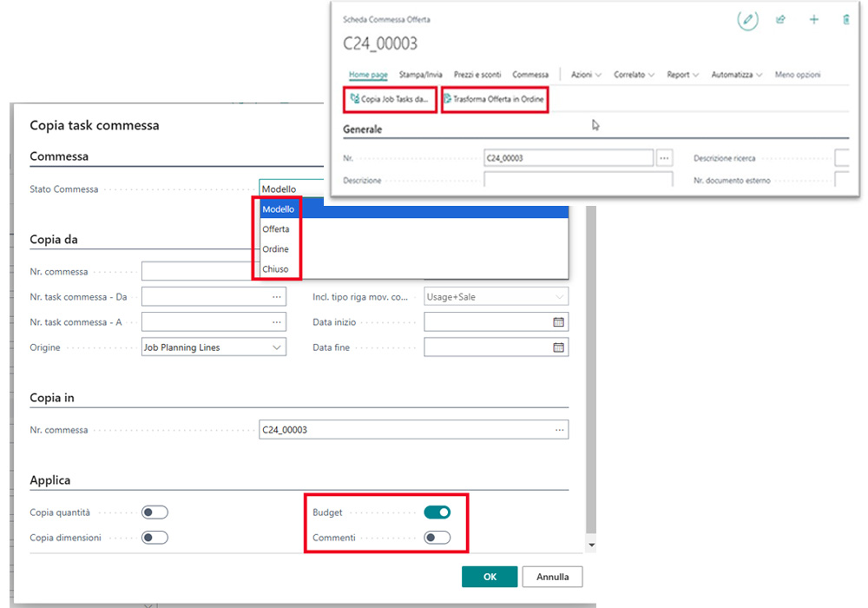Screen dimensions: 868x608
Task: Expand the Azioni menu
Action: tap(586, 75)
